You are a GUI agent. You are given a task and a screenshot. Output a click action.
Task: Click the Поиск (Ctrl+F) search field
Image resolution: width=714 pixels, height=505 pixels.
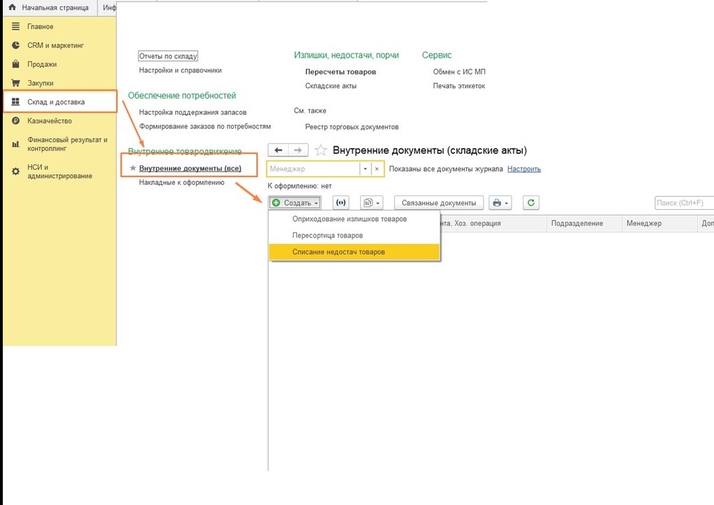tap(684, 202)
